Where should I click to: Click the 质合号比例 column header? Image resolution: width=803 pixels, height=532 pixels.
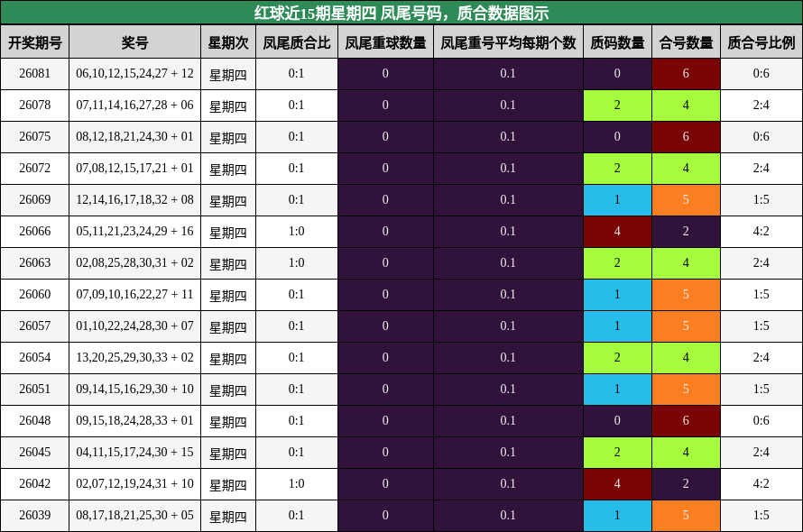pyautogui.click(x=761, y=42)
